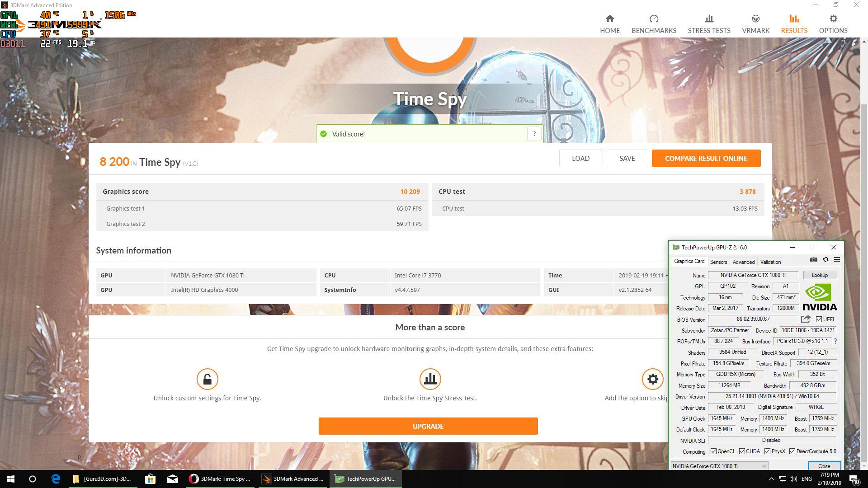868x488 pixels.
Task: Click the BIOS Version field 86.02.39.00.67
Action: [753, 319]
